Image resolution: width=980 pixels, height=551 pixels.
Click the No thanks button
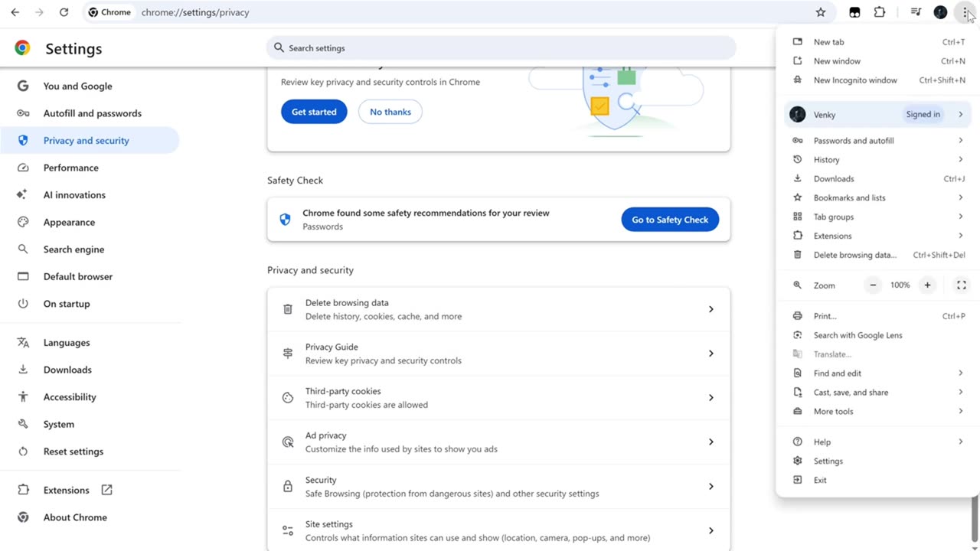[390, 112]
